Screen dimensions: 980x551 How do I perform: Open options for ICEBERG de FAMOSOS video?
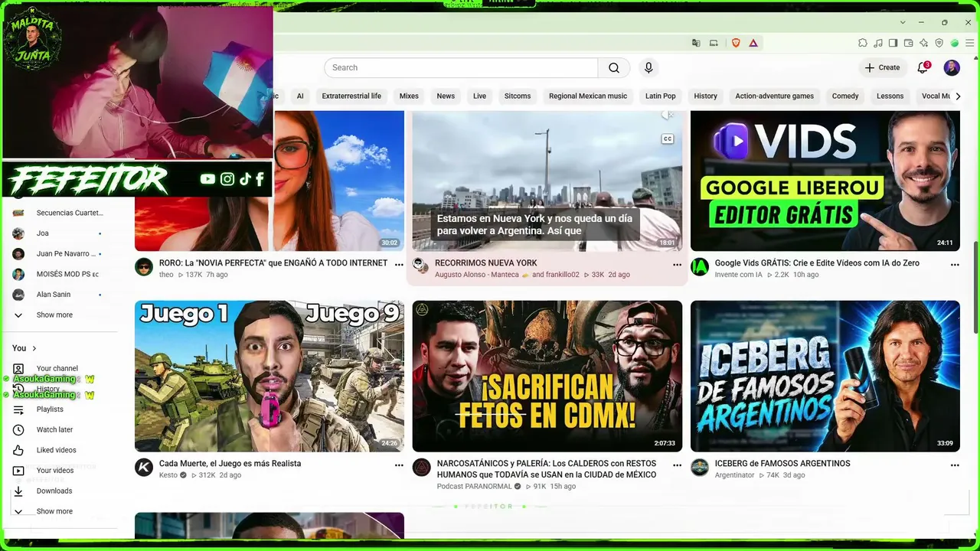pos(955,465)
